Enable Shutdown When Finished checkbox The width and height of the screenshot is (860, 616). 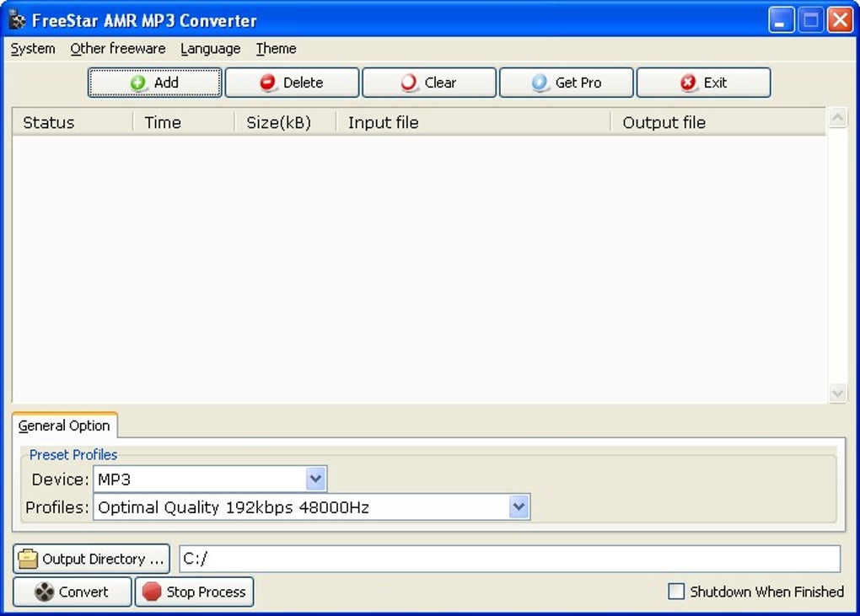(675, 592)
